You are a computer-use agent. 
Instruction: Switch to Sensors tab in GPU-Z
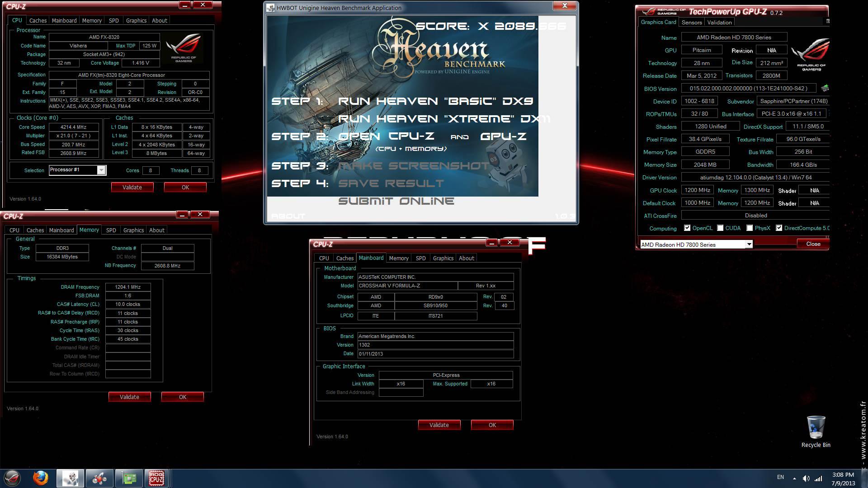692,22
